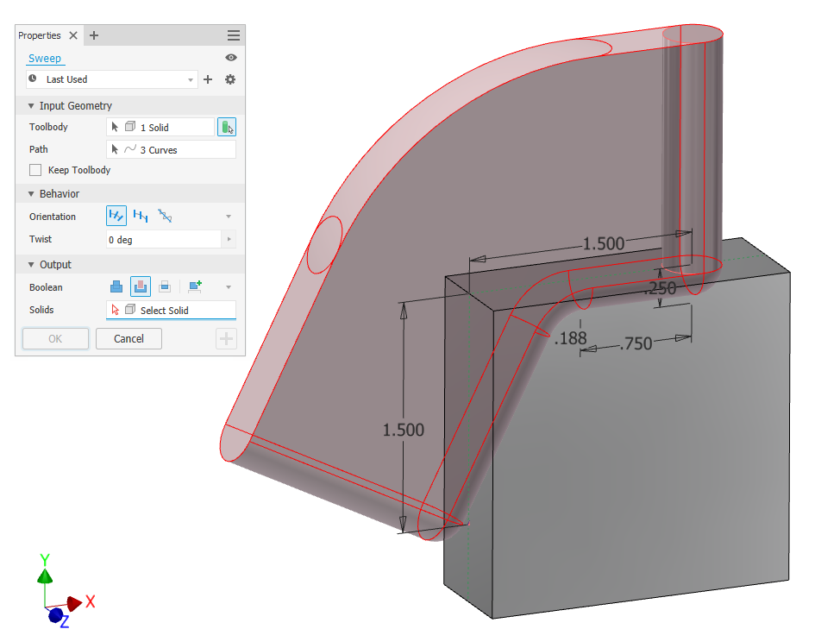840x629 pixels.
Task: Click the Sweep feature name link
Action: [x=45, y=58]
